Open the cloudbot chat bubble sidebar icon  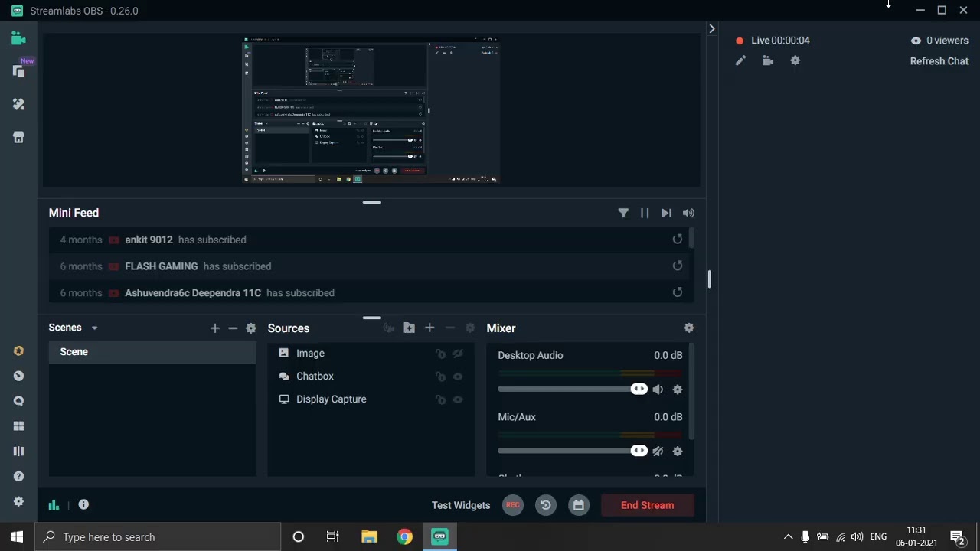19,401
